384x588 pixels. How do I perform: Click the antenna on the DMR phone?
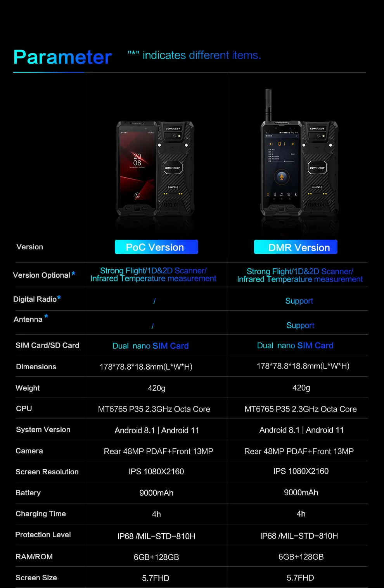pos(268,105)
